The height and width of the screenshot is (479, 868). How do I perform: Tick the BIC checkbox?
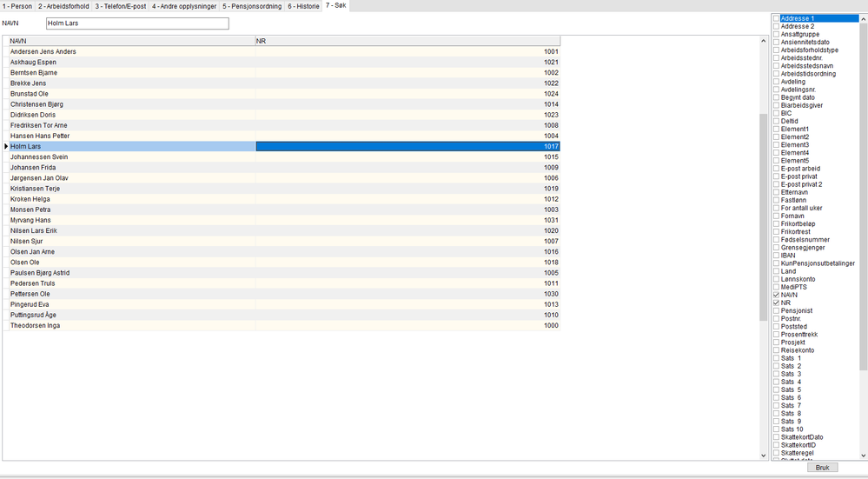pos(776,113)
